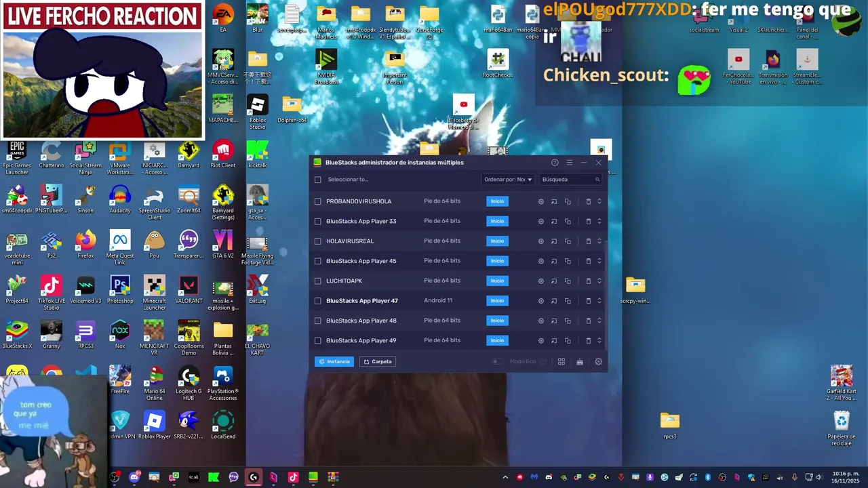Click the Carpeta button
The image size is (868, 488).
coord(378,362)
